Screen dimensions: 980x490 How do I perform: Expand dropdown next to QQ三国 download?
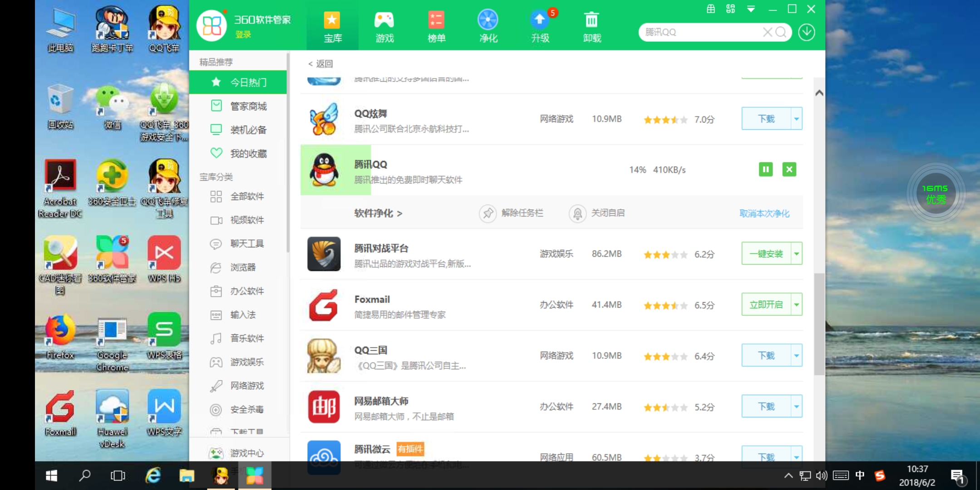click(797, 355)
